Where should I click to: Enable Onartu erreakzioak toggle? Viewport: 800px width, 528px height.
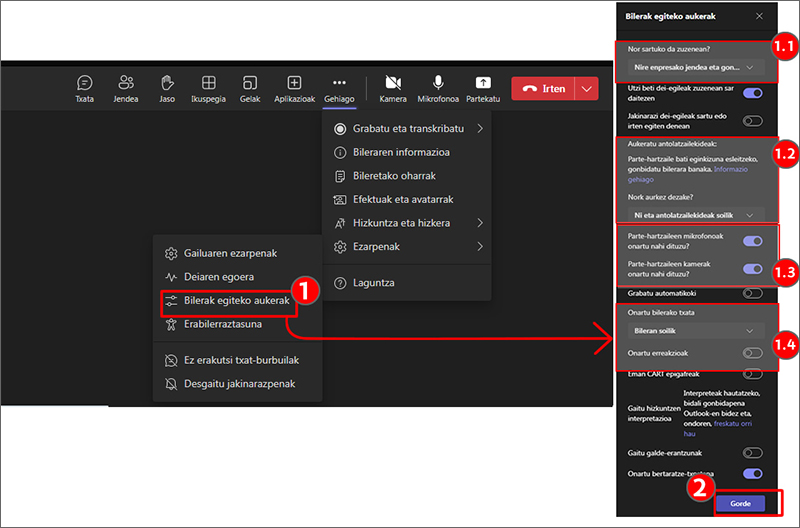tap(752, 353)
